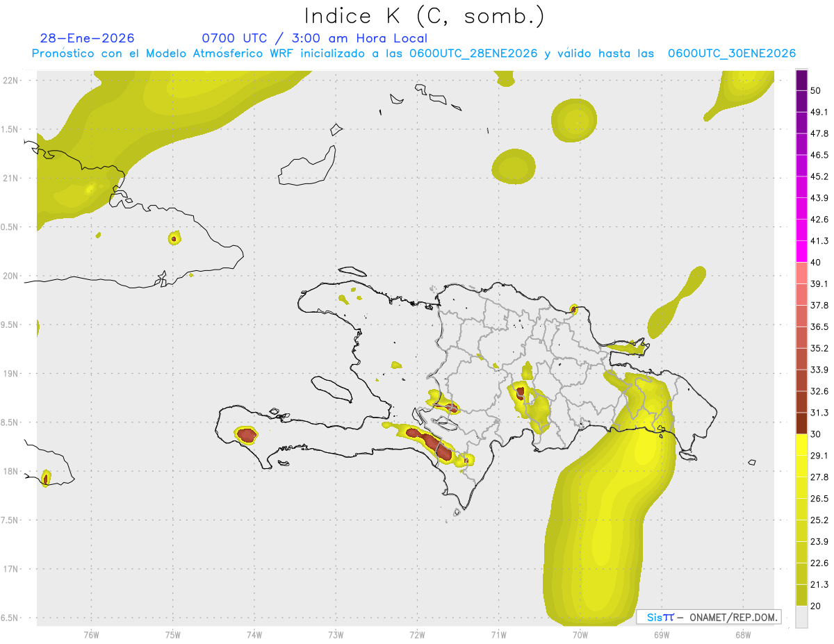Click the "39.1" color scale value
The image size is (834, 644).
[x=819, y=283]
